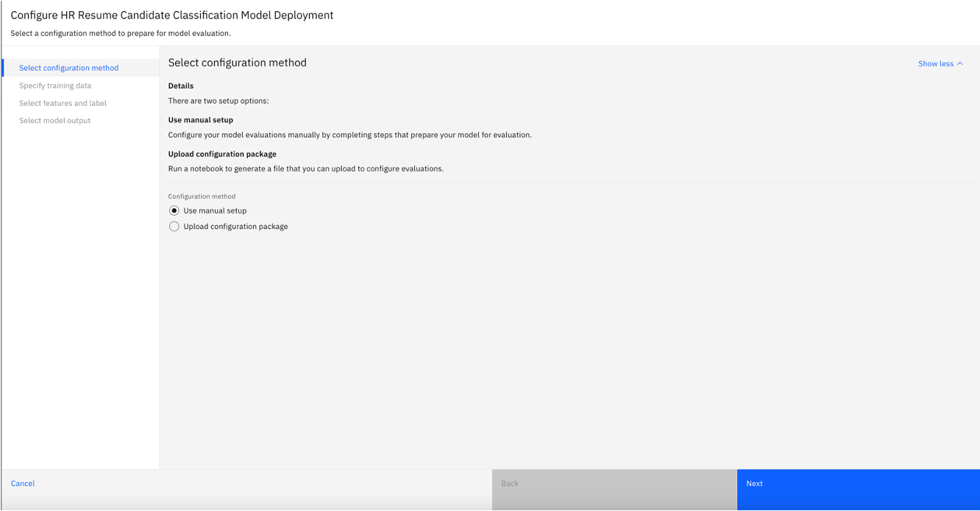The height and width of the screenshot is (511, 980).
Task: Click the bold Details heading
Action: click(x=180, y=86)
